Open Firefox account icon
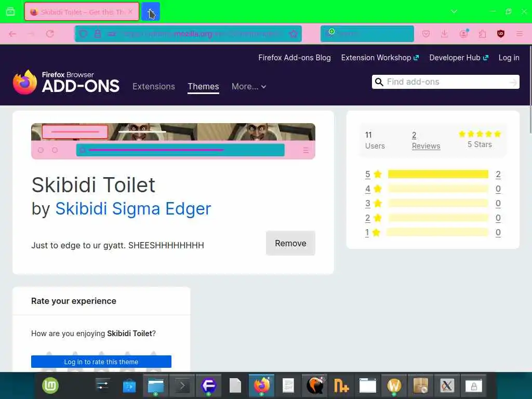Screen dimensions: 532x399 (x=463, y=34)
